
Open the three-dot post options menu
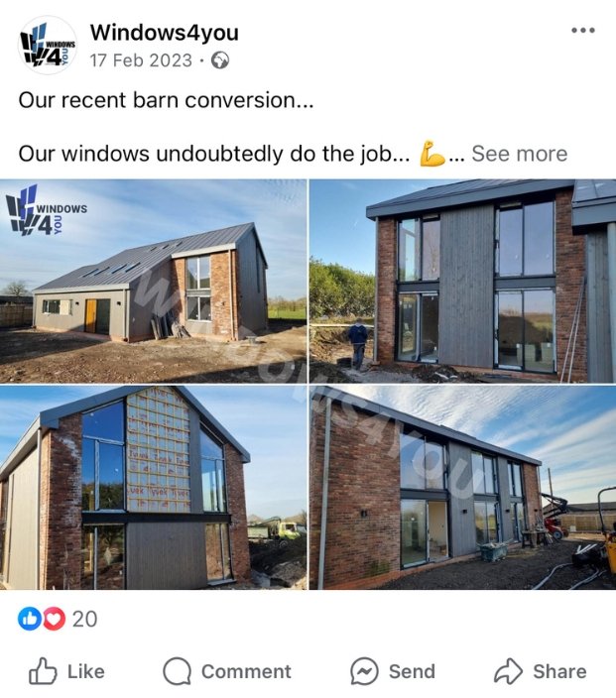(583, 31)
